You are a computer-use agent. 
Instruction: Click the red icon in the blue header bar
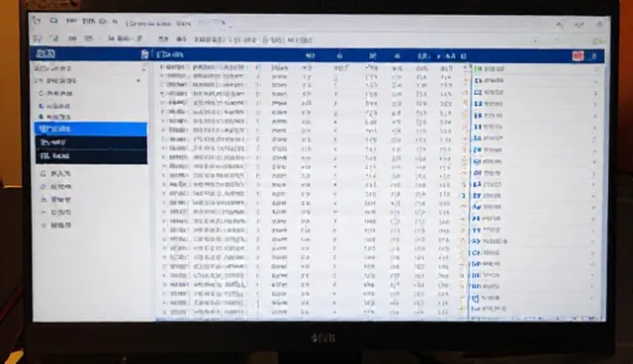(578, 56)
